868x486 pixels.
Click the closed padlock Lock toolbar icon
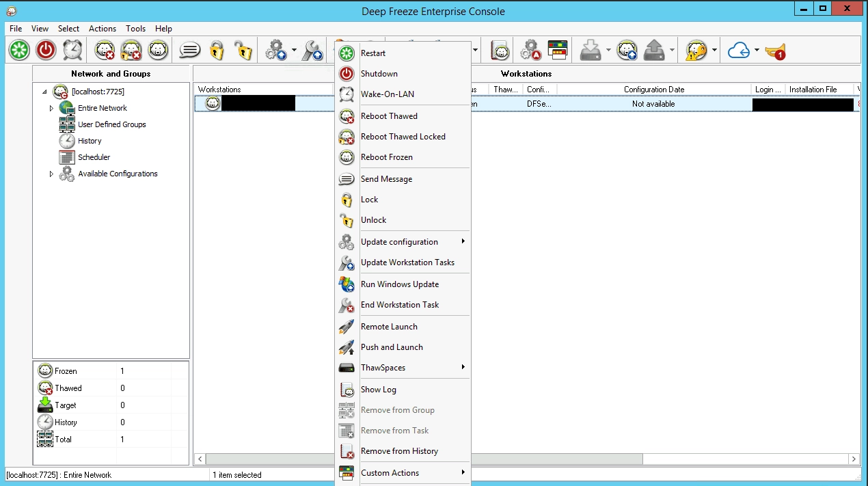[217, 50]
